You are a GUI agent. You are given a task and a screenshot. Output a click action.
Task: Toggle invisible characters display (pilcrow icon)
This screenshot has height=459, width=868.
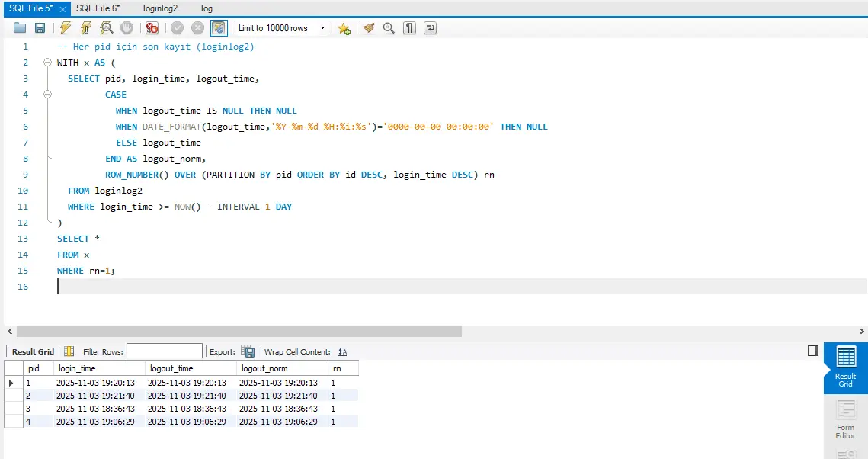410,28
